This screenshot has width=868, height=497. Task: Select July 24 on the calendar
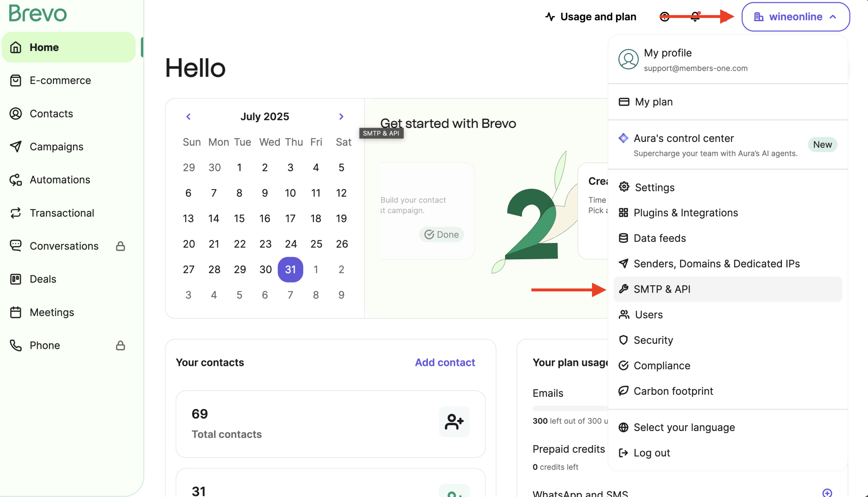[290, 244]
